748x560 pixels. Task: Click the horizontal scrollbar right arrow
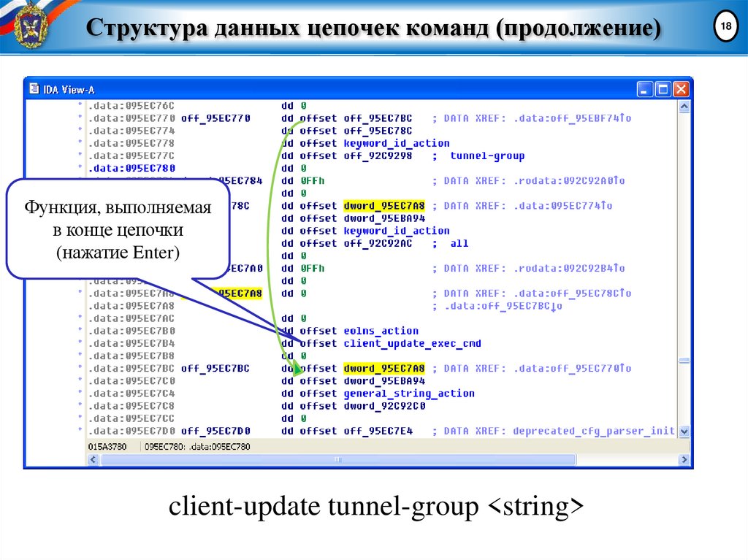(684, 459)
